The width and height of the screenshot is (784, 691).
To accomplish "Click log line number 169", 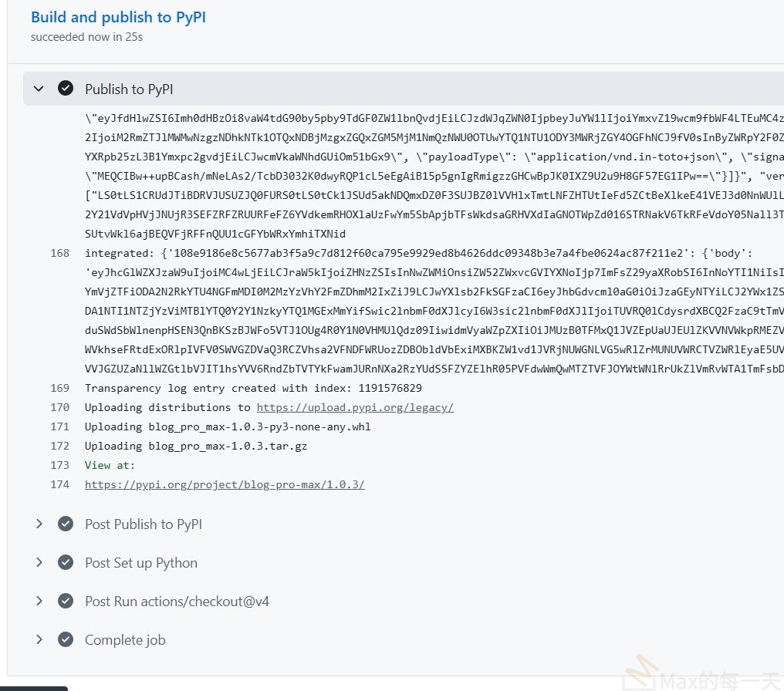I will pos(59,388).
